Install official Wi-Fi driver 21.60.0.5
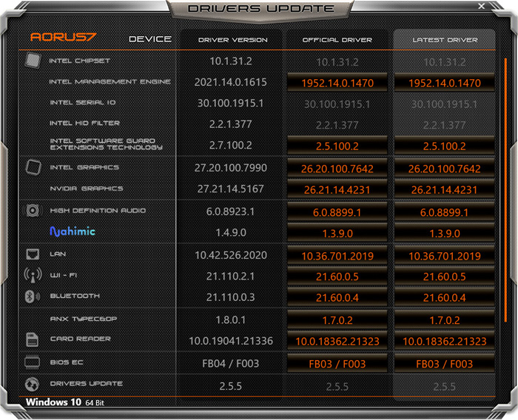 click(x=337, y=277)
